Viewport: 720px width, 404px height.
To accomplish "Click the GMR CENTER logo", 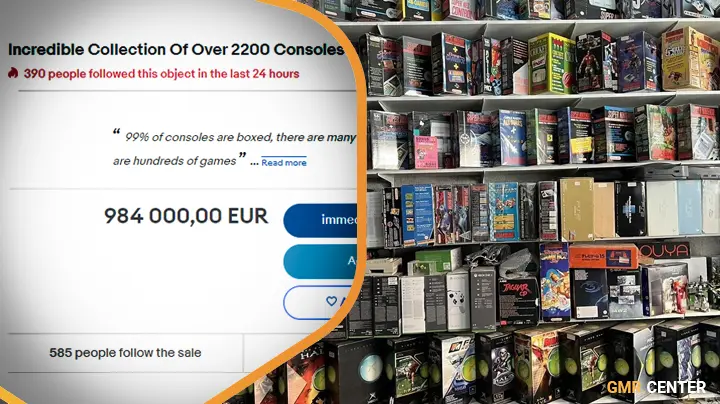I will pyautogui.click(x=656, y=387).
